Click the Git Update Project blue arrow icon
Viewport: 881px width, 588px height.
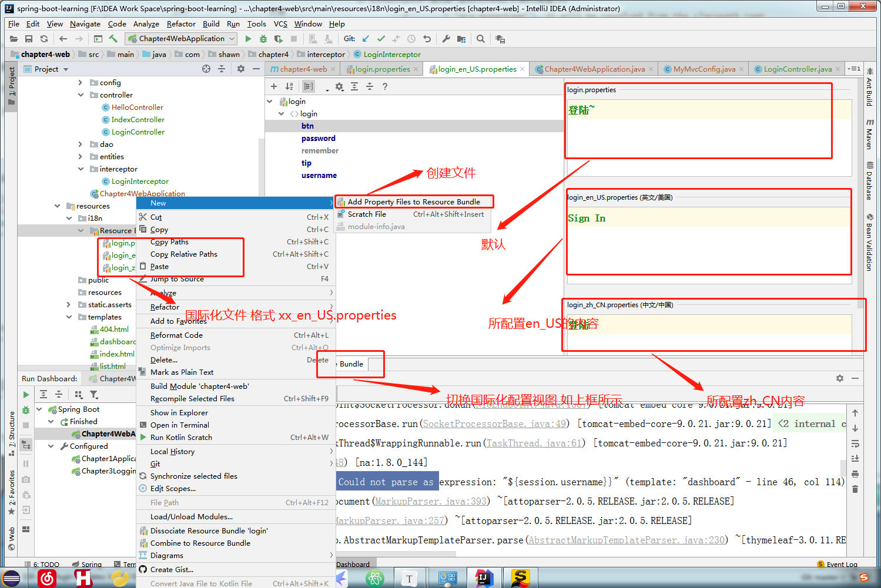coord(366,39)
